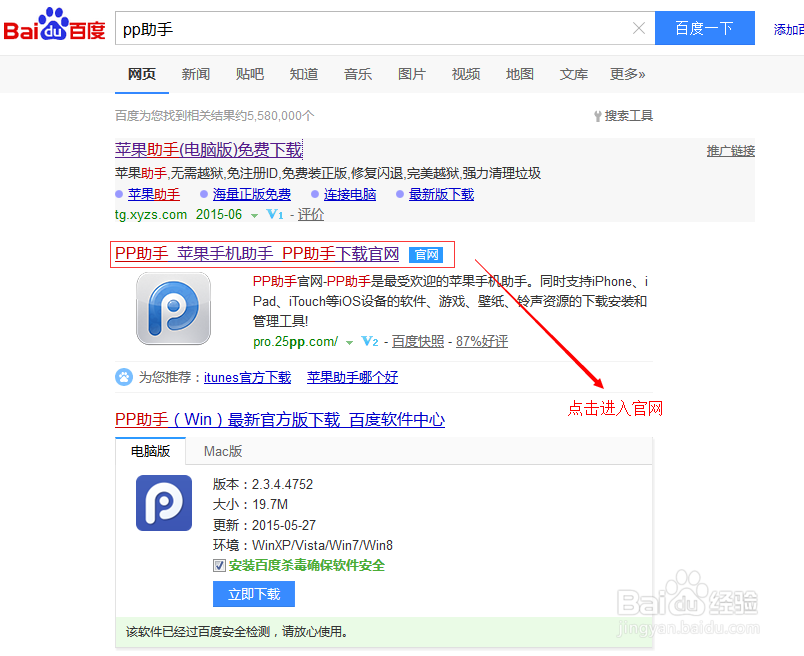Click the 大小：19.7M text

[250, 505]
